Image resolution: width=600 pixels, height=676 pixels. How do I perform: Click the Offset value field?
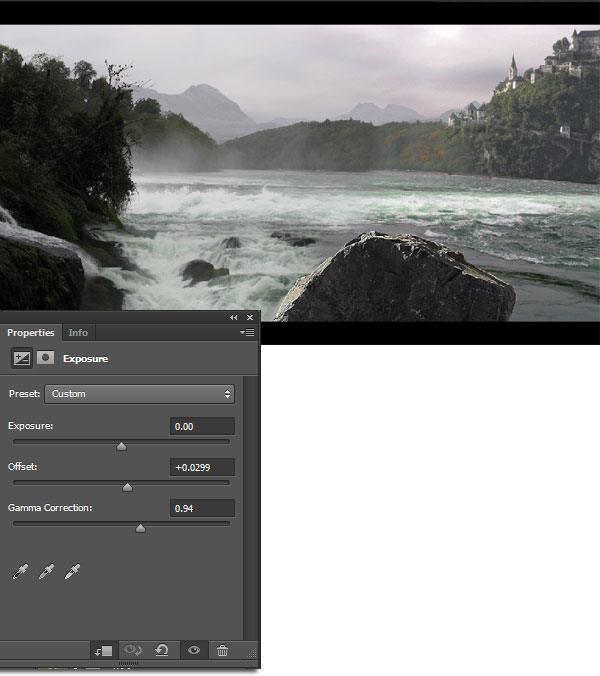[203, 467]
